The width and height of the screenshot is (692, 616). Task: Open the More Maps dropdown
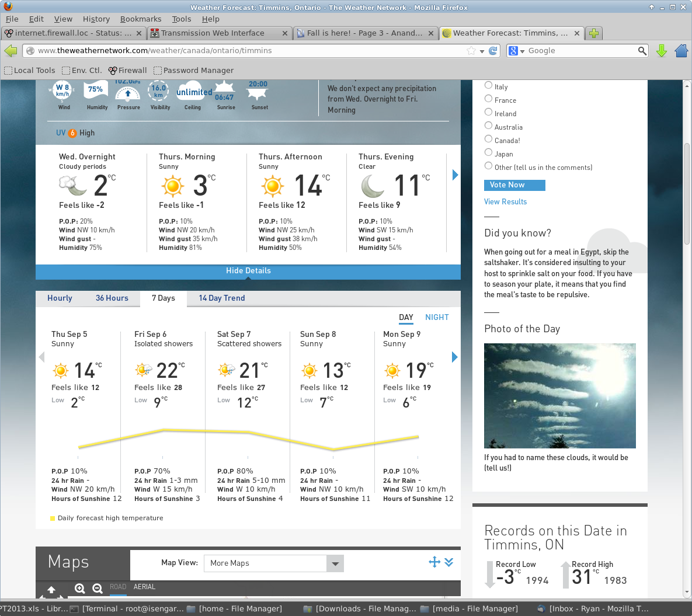pos(273,563)
